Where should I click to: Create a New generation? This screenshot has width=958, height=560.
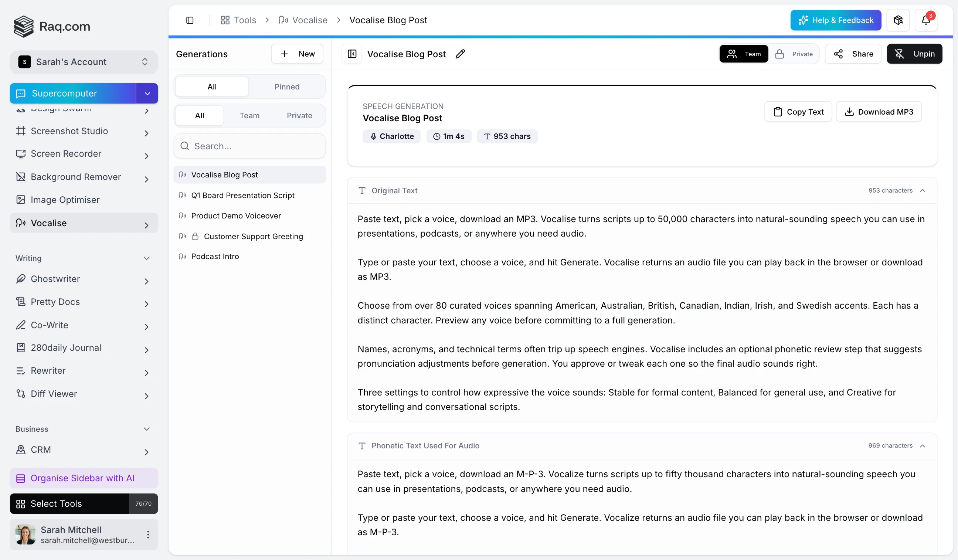[x=297, y=54]
